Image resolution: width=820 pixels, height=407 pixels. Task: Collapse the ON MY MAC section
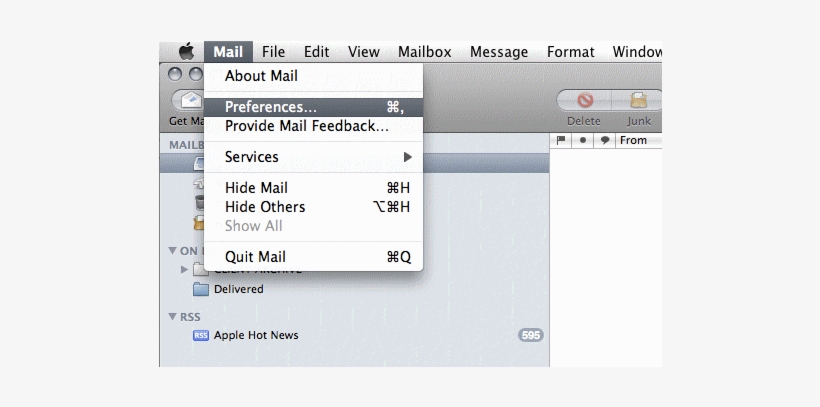[172, 251]
